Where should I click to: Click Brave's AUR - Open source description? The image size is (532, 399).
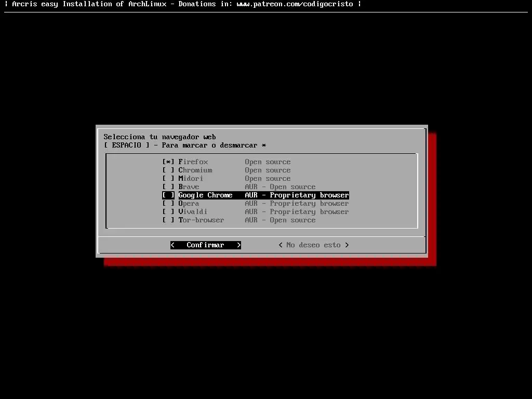coord(280,187)
